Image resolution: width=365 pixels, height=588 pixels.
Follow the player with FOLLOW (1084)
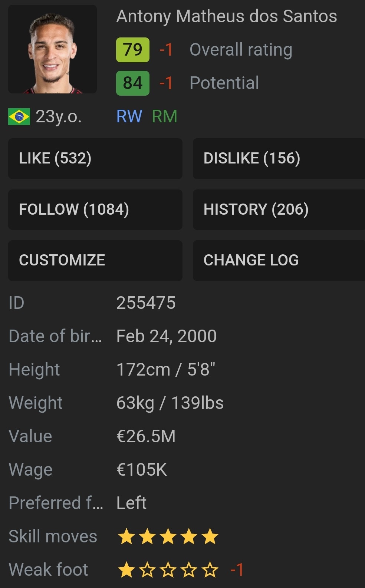(x=95, y=209)
